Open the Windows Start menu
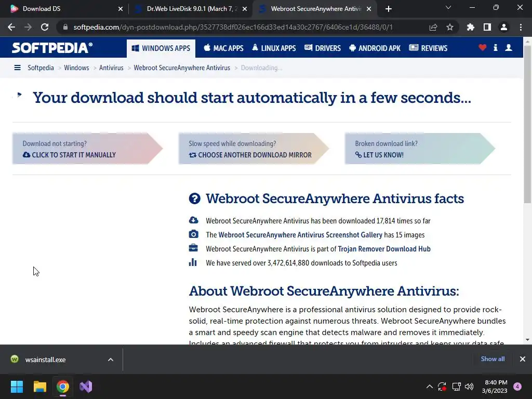532x399 pixels. 17,387
